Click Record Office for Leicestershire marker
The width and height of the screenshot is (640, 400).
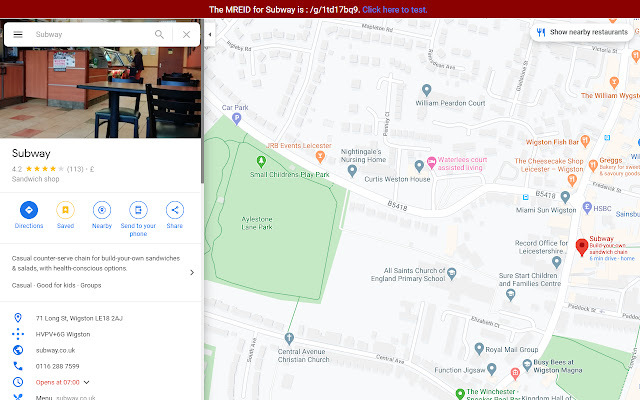point(556,261)
